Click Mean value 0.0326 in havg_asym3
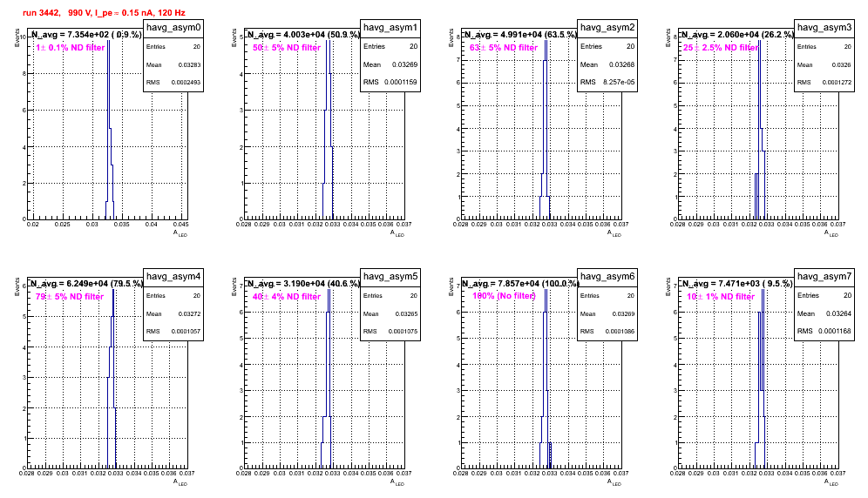Screen dimensions: 868x498 (842, 64)
